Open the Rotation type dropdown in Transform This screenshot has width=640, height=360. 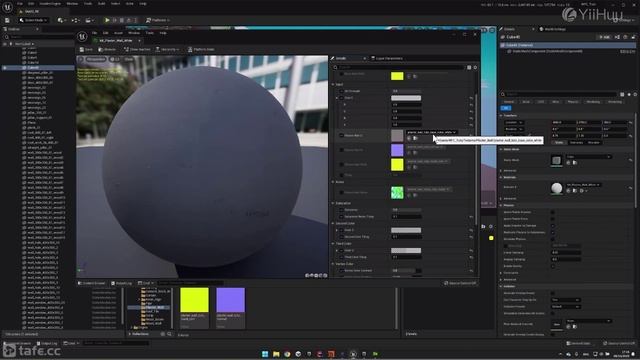pyautogui.click(x=514, y=129)
